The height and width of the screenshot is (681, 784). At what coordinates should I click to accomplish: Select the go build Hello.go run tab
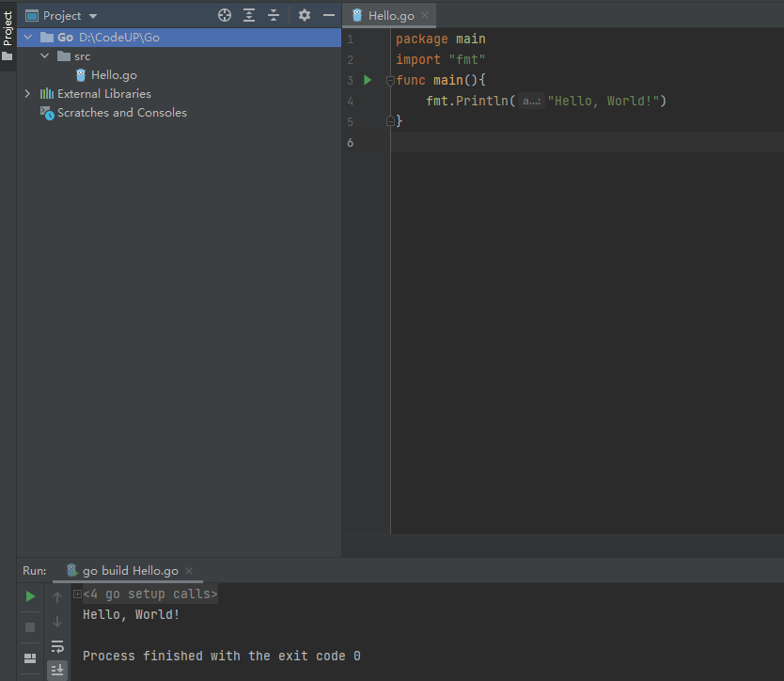pyautogui.click(x=130, y=571)
